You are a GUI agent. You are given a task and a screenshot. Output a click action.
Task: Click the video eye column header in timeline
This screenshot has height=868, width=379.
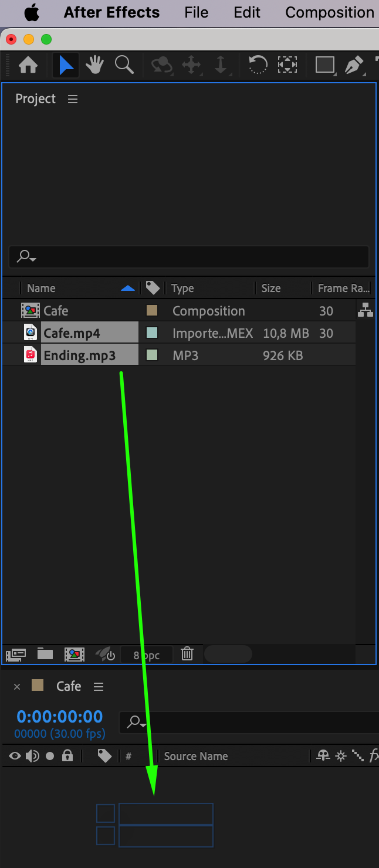click(x=15, y=756)
